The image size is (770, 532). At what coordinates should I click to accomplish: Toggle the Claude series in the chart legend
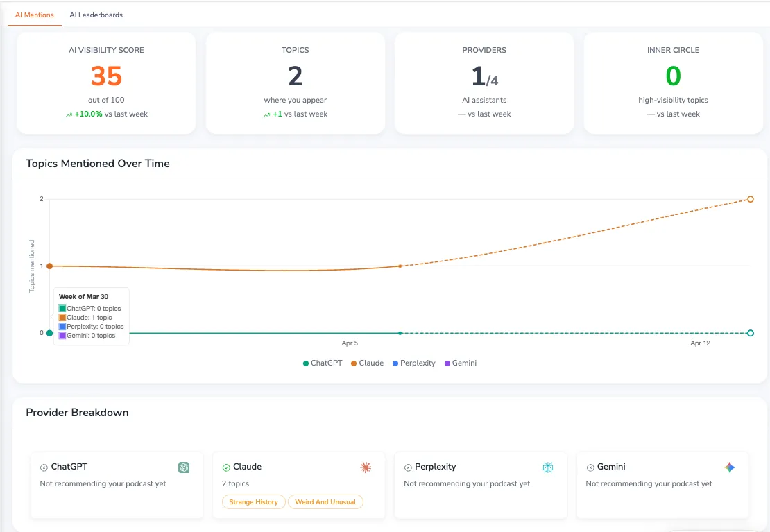point(367,363)
